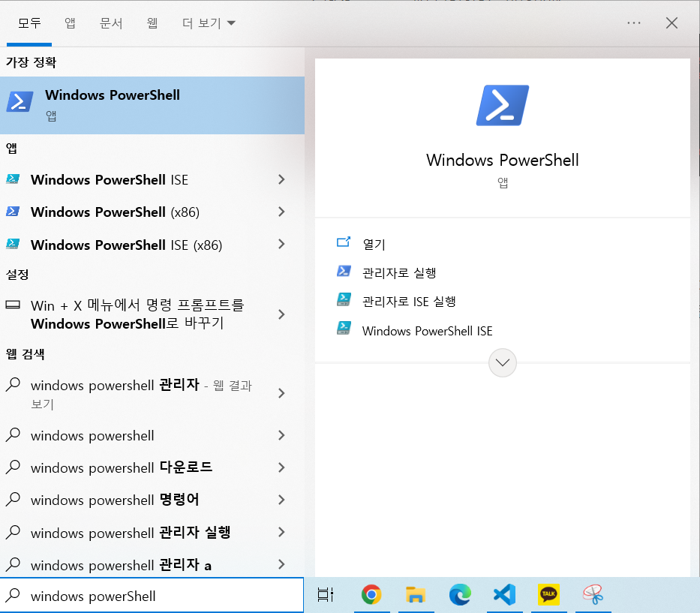Image resolution: width=700 pixels, height=613 pixels.
Task: Select windows powershell 관리자 a suggestion
Action: point(152,564)
